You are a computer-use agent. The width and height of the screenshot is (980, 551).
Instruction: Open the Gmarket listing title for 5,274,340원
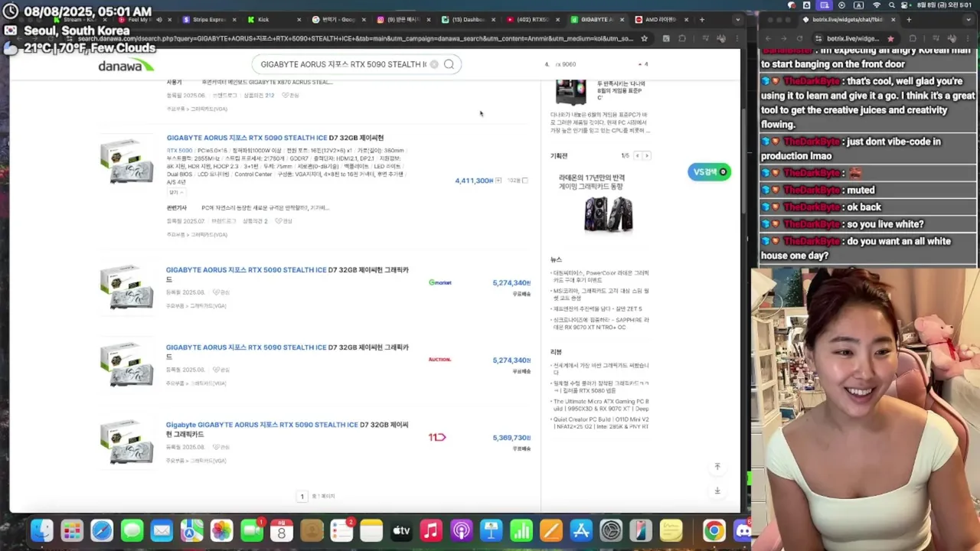pyautogui.click(x=287, y=274)
